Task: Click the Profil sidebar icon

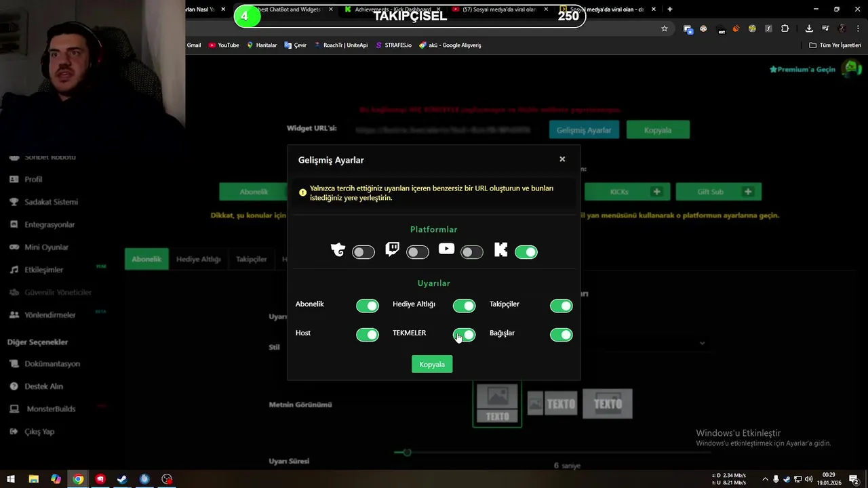Action: [x=14, y=179]
